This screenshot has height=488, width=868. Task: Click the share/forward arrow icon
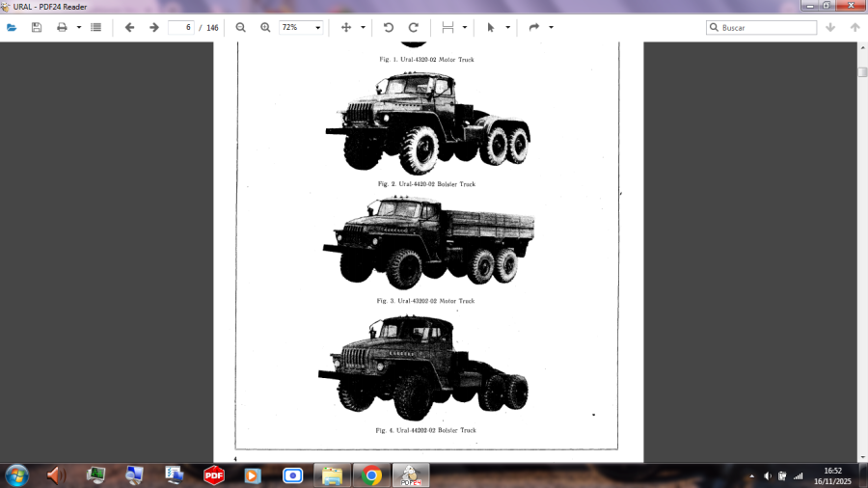click(533, 27)
